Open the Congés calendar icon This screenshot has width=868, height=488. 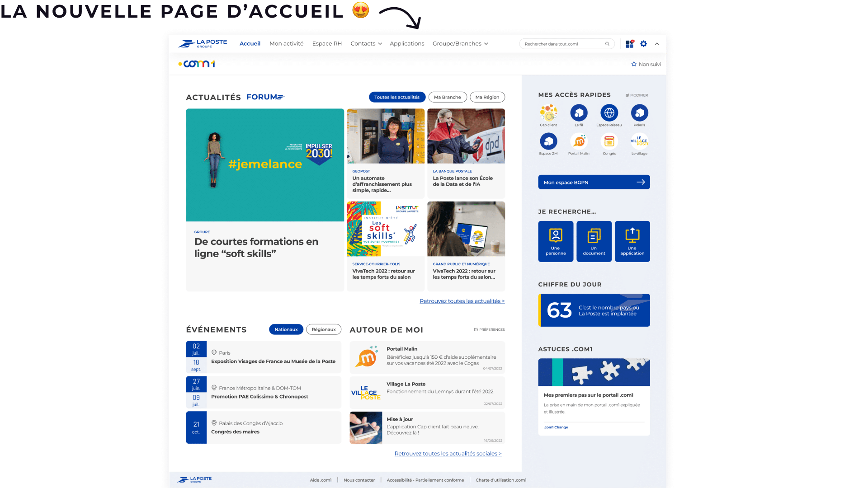[609, 141]
